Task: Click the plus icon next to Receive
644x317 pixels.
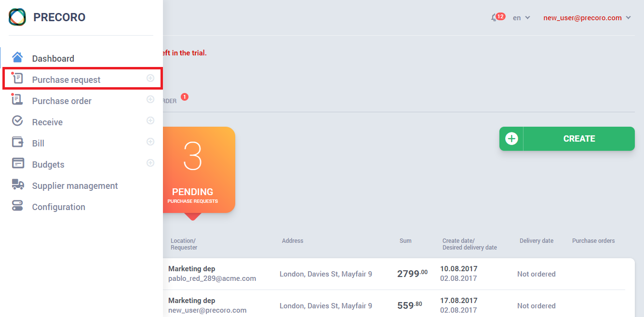Action: pyautogui.click(x=150, y=120)
